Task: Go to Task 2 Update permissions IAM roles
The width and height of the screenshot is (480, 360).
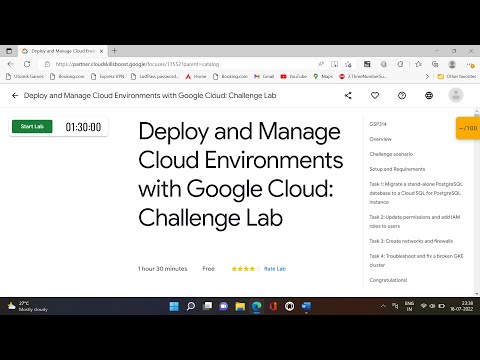Action: tap(415, 221)
